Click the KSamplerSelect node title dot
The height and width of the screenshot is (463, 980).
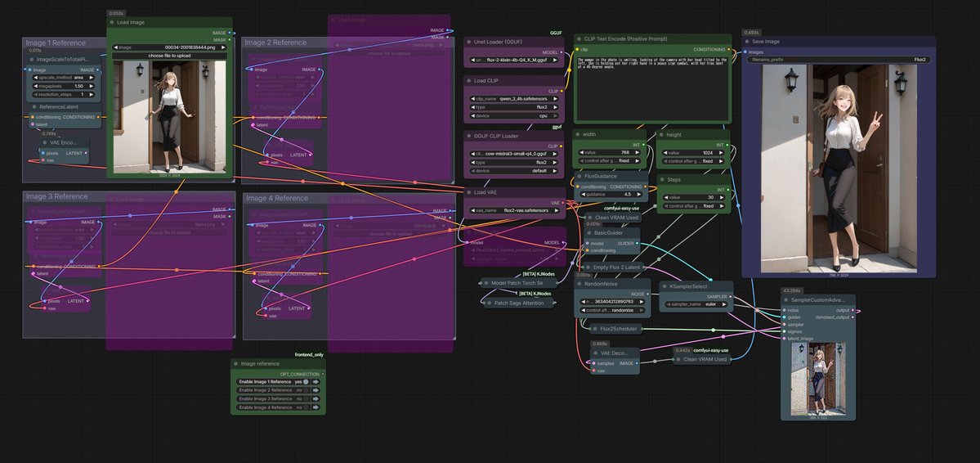[665, 286]
